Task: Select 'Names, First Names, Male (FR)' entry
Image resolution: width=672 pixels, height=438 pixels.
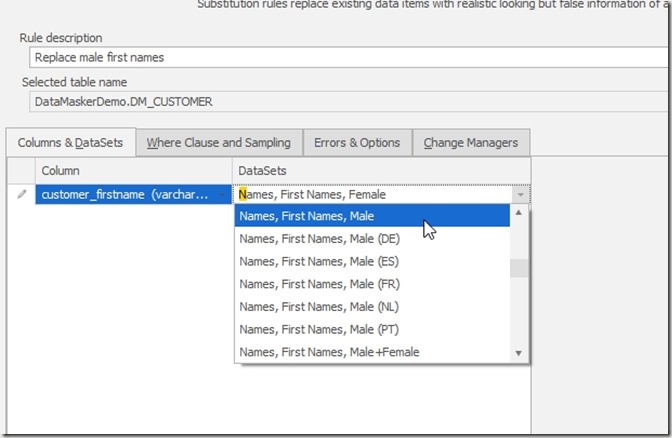Action: 372,284
